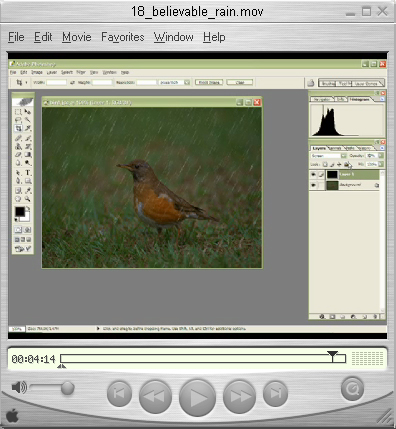396x429 pixels.
Task: Select the Rectangle shape tool
Action: coord(28,181)
